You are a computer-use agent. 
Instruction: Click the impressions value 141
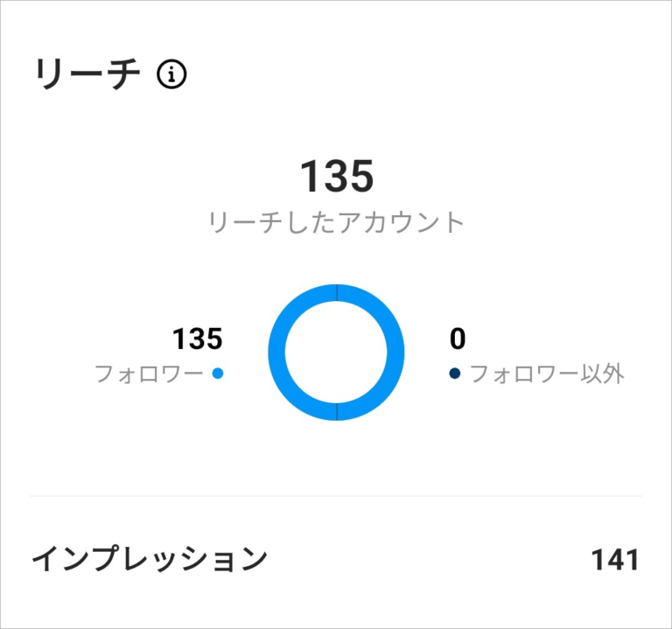point(614,560)
